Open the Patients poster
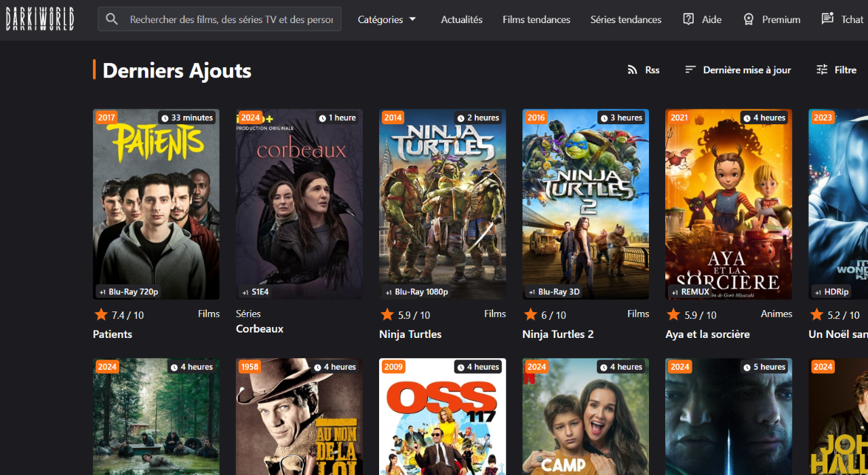This screenshot has width=868, height=475. 156,204
